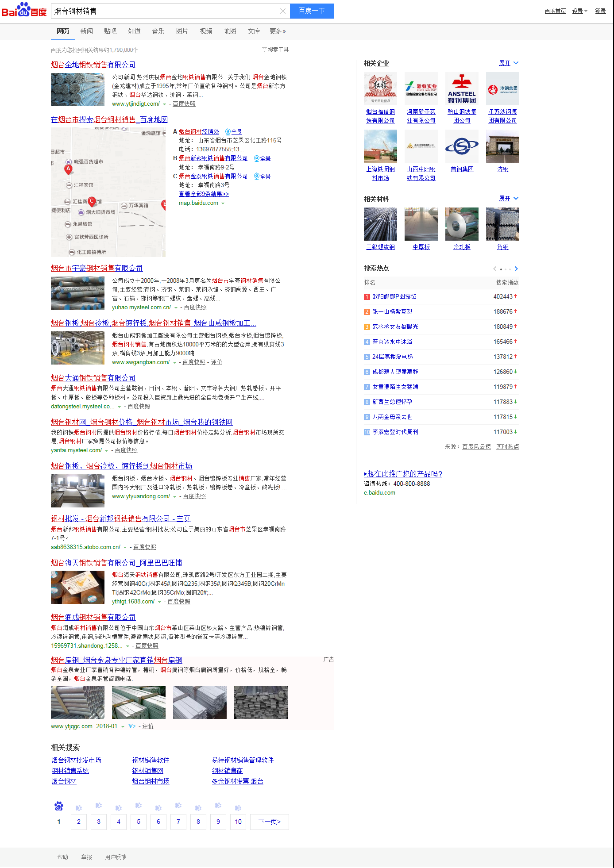The width and height of the screenshot is (614, 868).
Task: Click the Baidu logo
Action: point(24,11)
